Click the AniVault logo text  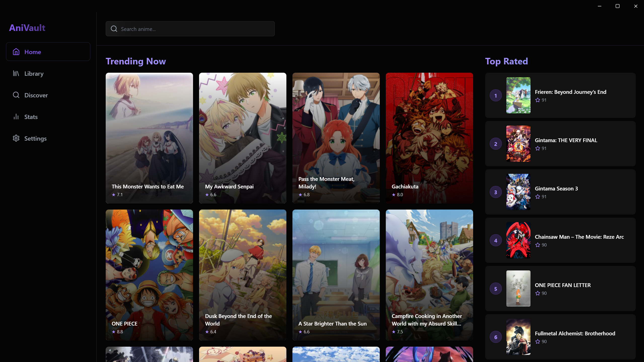pyautogui.click(x=27, y=28)
